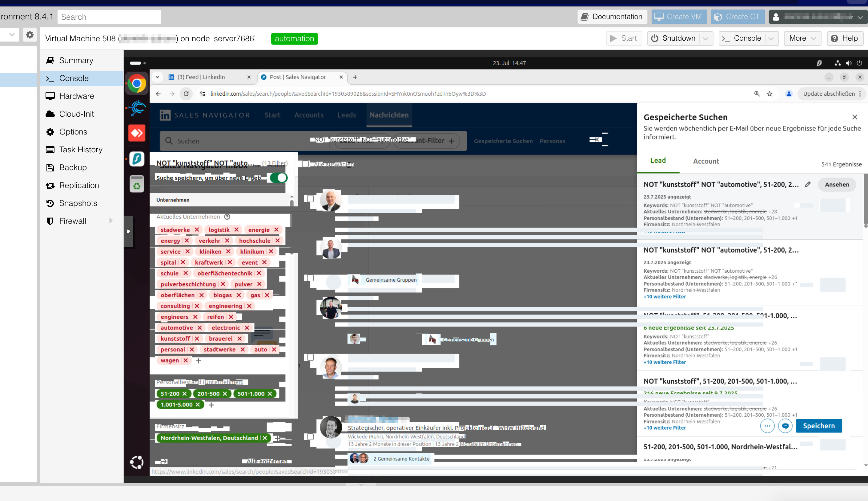This screenshot has width=868, height=501.
Task: Open the message bubble button beside Speichern
Action: point(785,426)
